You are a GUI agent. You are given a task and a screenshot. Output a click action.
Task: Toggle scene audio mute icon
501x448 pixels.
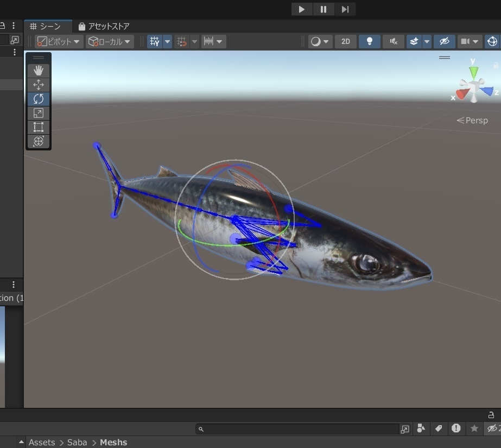394,41
